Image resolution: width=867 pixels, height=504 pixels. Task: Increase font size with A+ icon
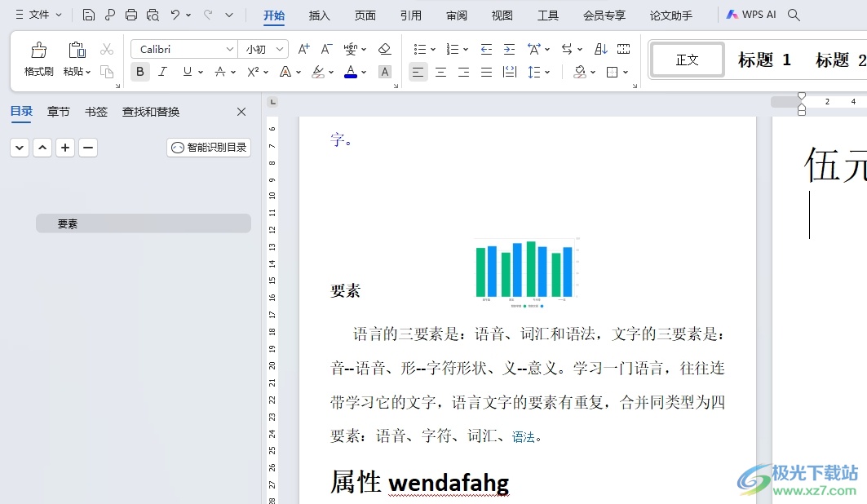303,49
